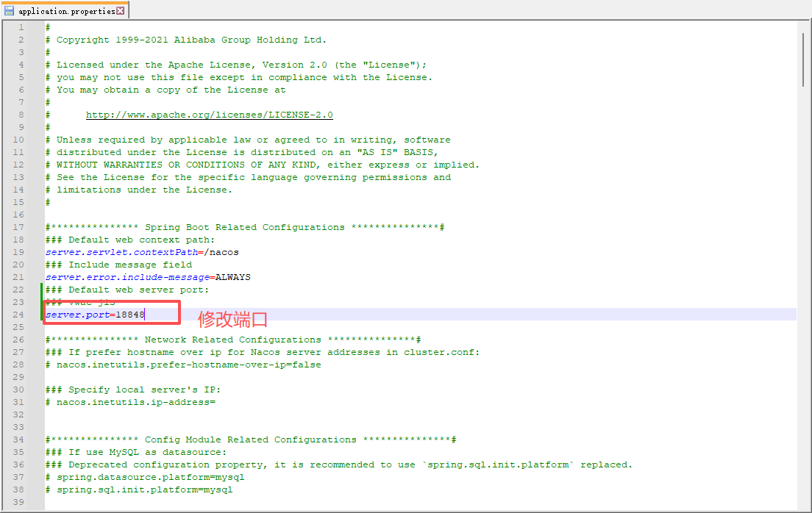Click the '### Default web server port:' comment

(127, 290)
